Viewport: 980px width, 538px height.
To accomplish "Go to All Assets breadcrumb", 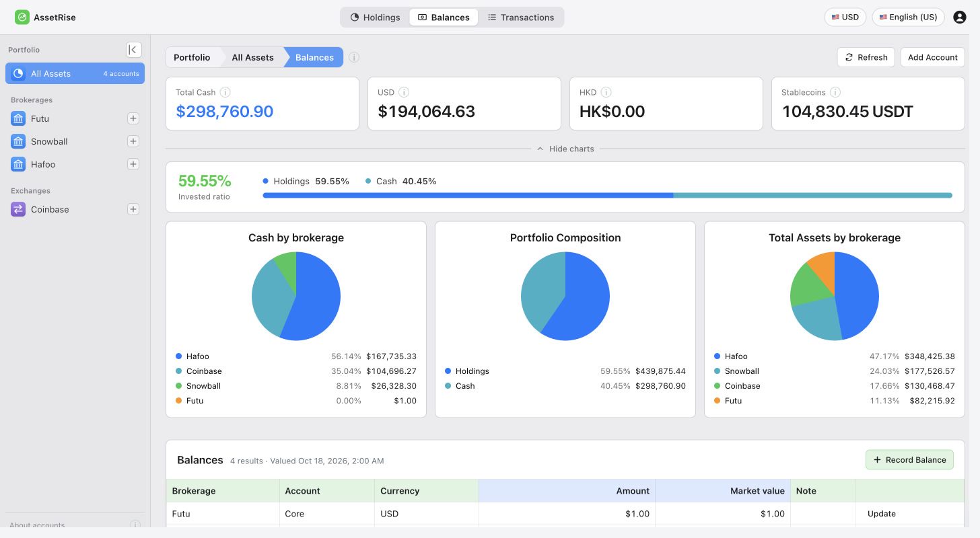I will coord(252,57).
